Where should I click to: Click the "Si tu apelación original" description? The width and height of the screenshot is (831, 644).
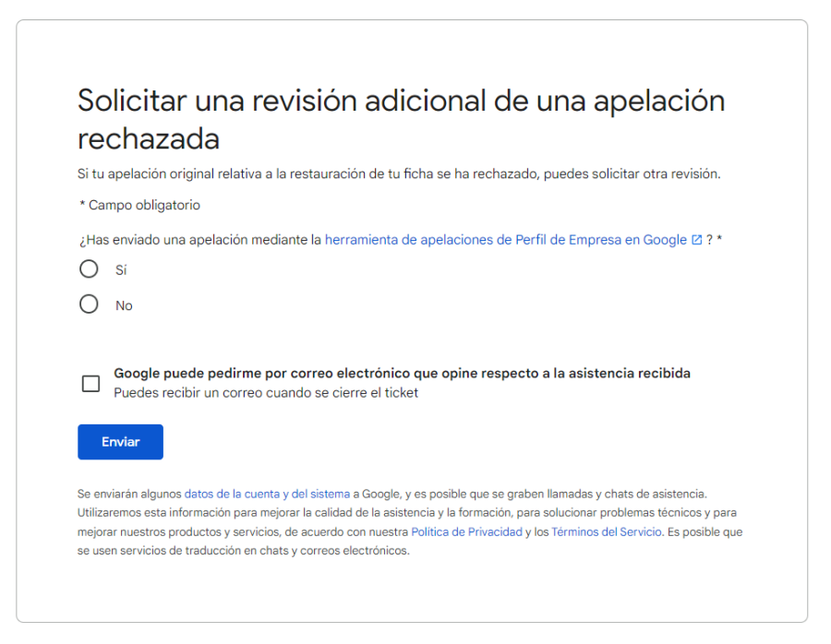tap(398, 174)
